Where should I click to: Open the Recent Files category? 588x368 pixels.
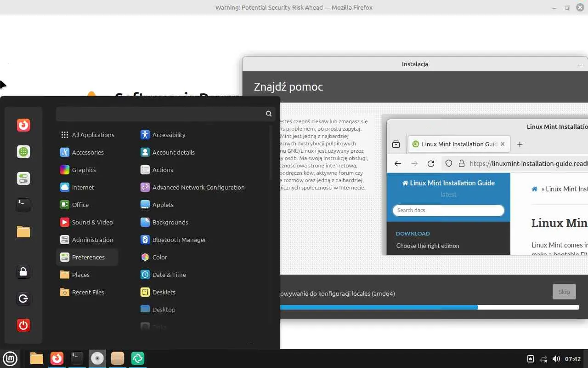point(87,292)
